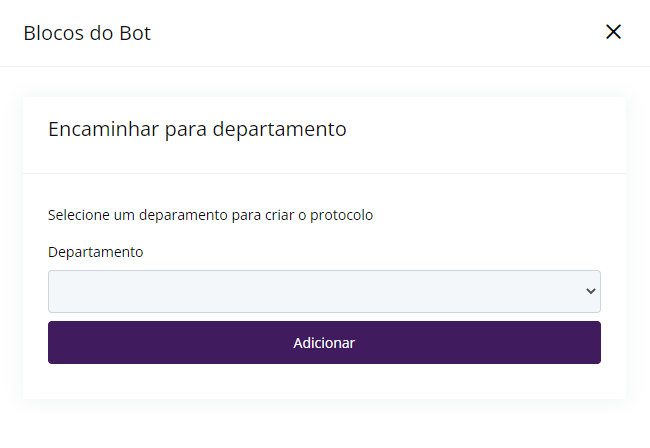The width and height of the screenshot is (650, 448).
Task: Expand department options via down arrow
Action: click(x=591, y=291)
